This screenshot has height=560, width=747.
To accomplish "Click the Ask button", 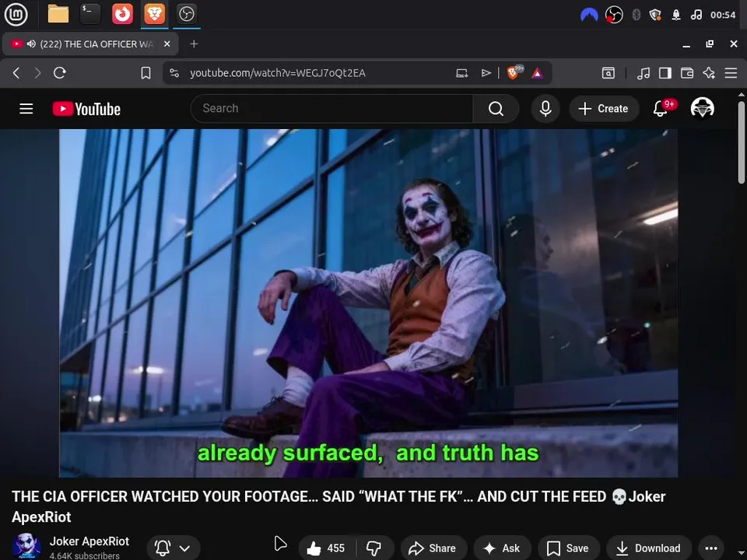I will pyautogui.click(x=502, y=548).
